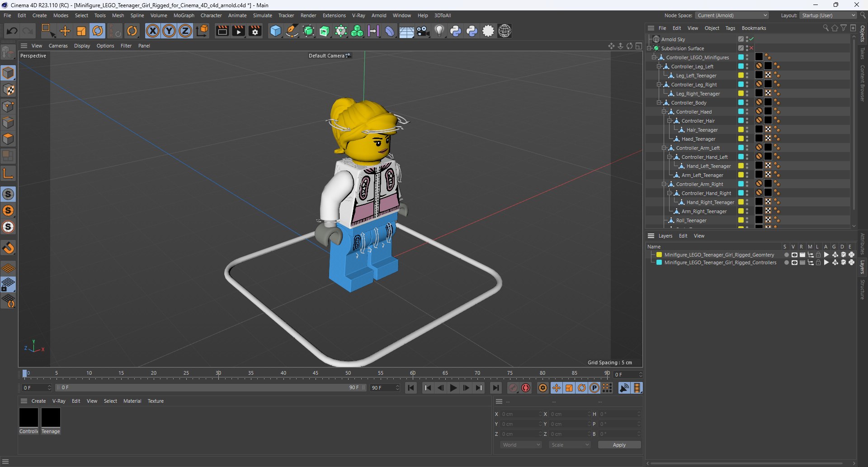This screenshot has width=868, height=467.
Task: Toggle visibility eye of Geometry layer
Action: coord(794,255)
